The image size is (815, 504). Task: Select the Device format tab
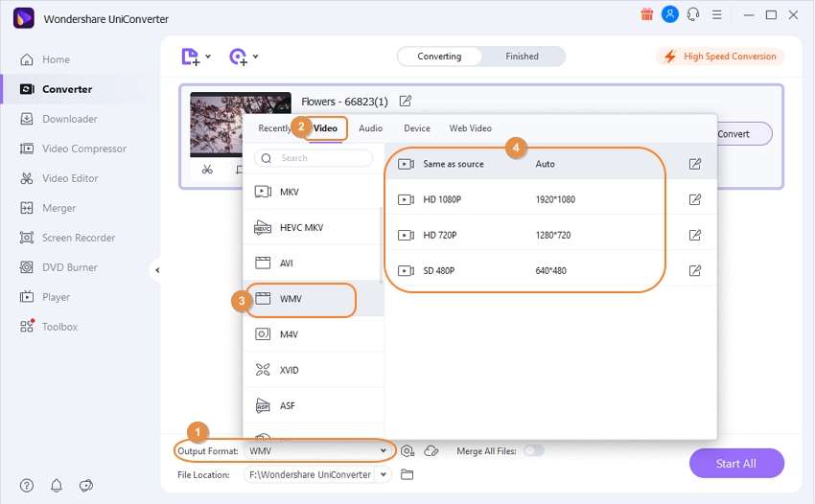pos(417,127)
